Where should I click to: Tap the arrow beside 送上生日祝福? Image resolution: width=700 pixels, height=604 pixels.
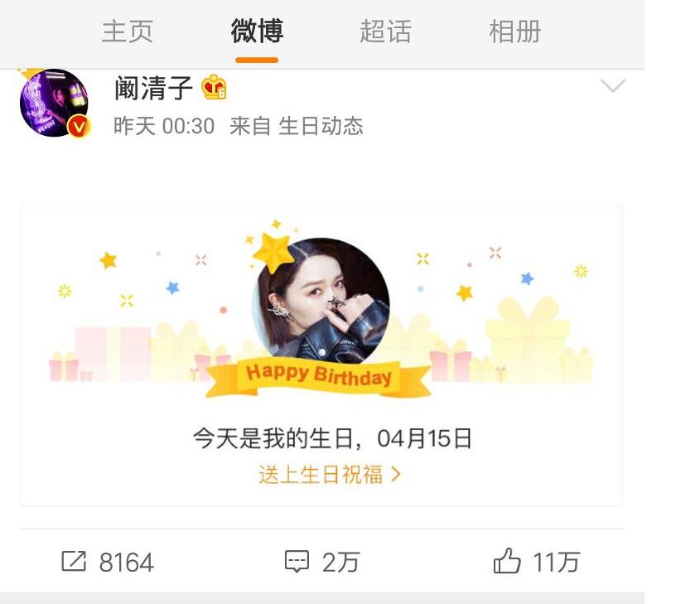[395, 474]
